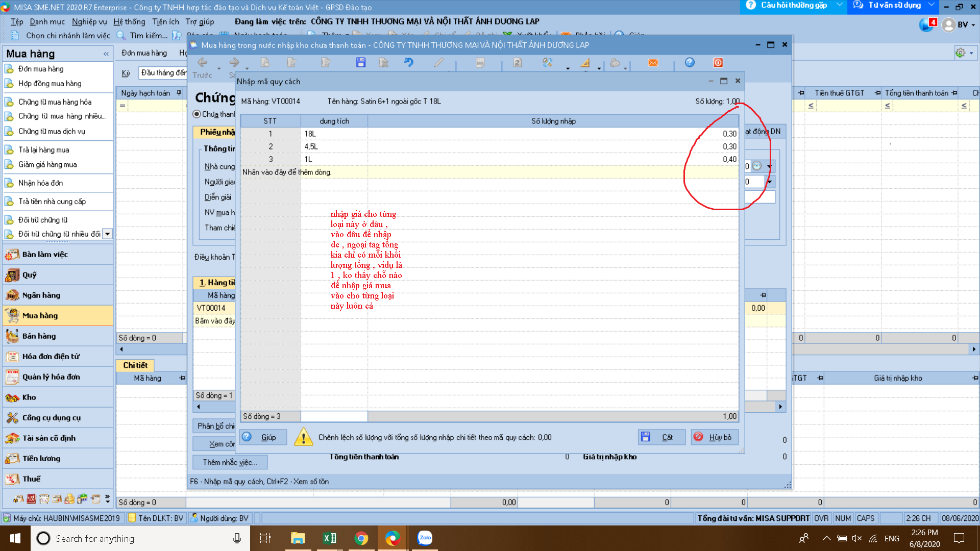Click the red close-form icon in voucher toolbar
The height and width of the screenshot is (551, 980).
click(x=718, y=63)
